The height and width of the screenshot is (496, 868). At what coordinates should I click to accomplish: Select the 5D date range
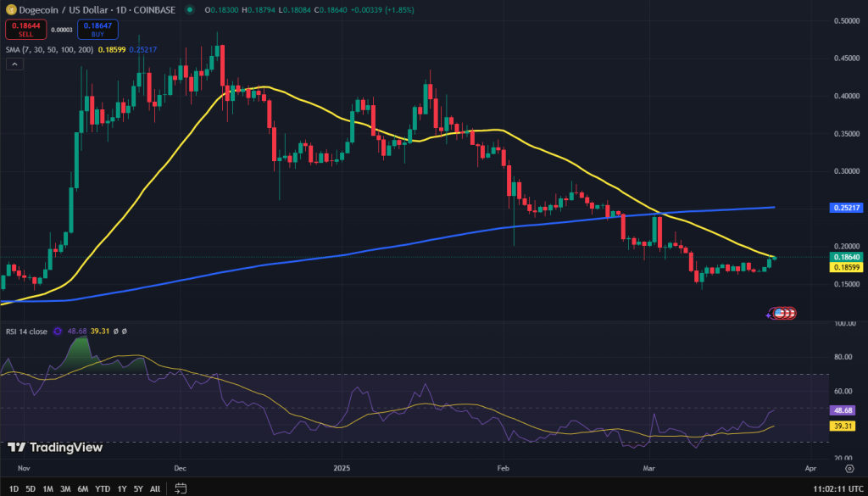pyautogui.click(x=31, y=489)
